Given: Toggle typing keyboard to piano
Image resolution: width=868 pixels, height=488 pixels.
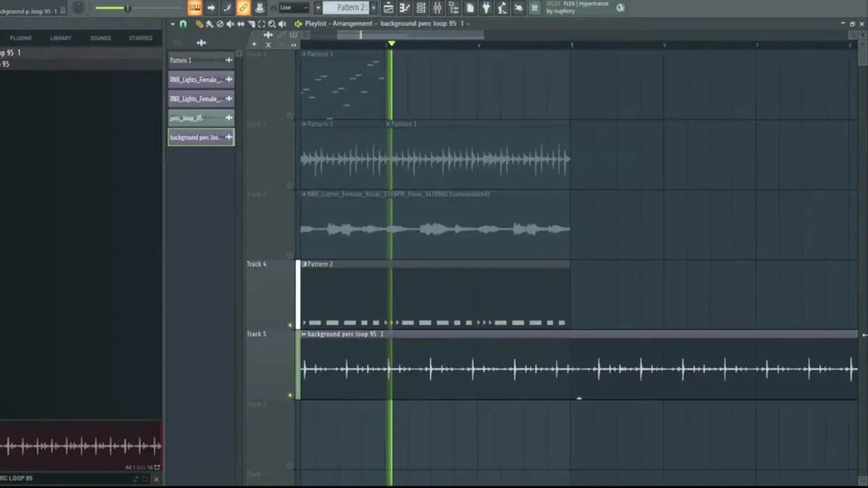Looking at the screenshot, I should tap(195, 7).
